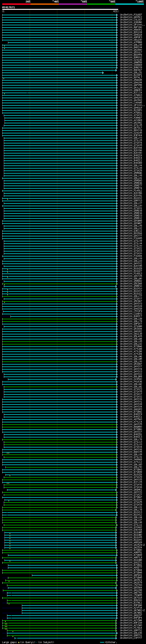Open hit UniRef100_Q67W82-2

(x=132, y=610)
